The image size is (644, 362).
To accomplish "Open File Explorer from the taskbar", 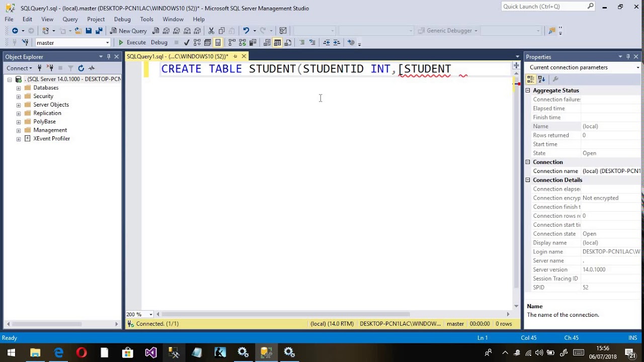I will pyautogui.click(x=35, y=352).
